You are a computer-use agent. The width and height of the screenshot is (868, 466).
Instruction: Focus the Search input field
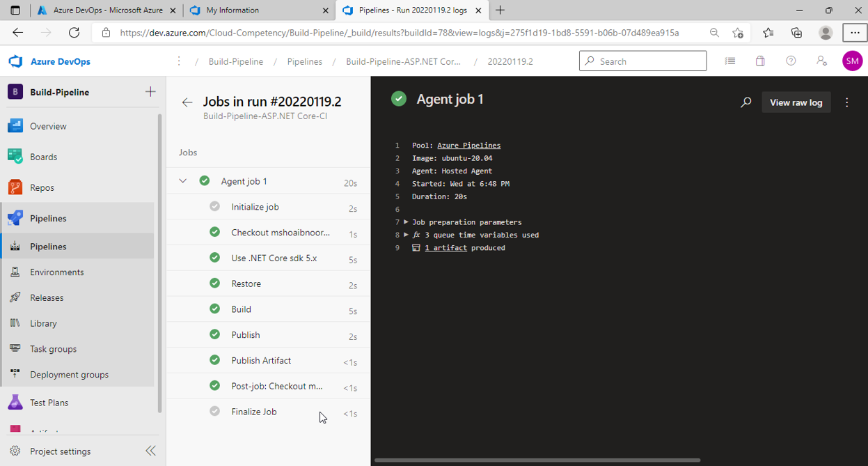pyautogui.click(x=642, y=61)
